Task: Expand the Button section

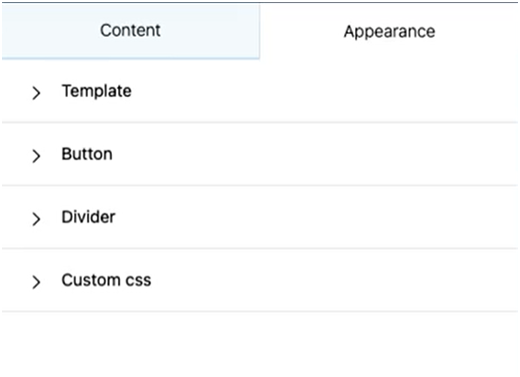Action: [x=260, y=154]
